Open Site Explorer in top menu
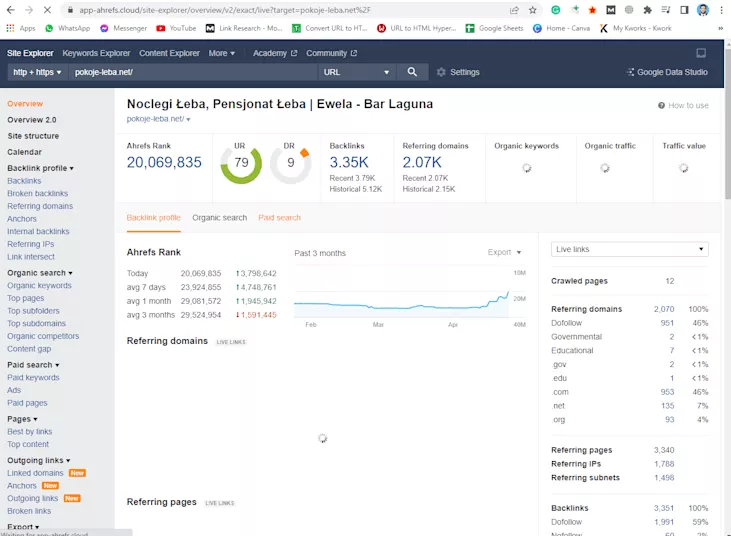 [x=30, y=53]
